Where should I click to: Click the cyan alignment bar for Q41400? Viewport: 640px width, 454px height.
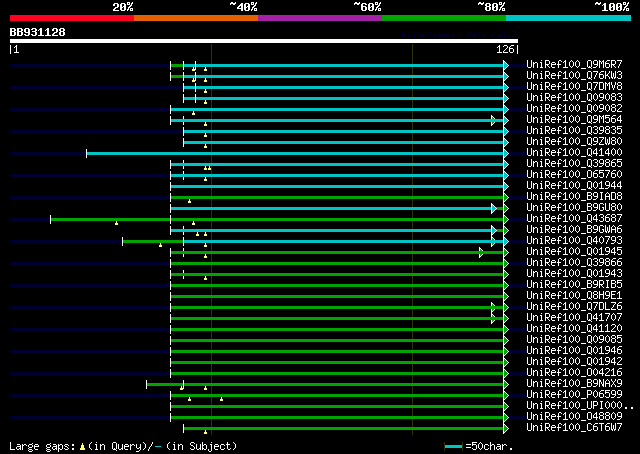pos(295,154)
